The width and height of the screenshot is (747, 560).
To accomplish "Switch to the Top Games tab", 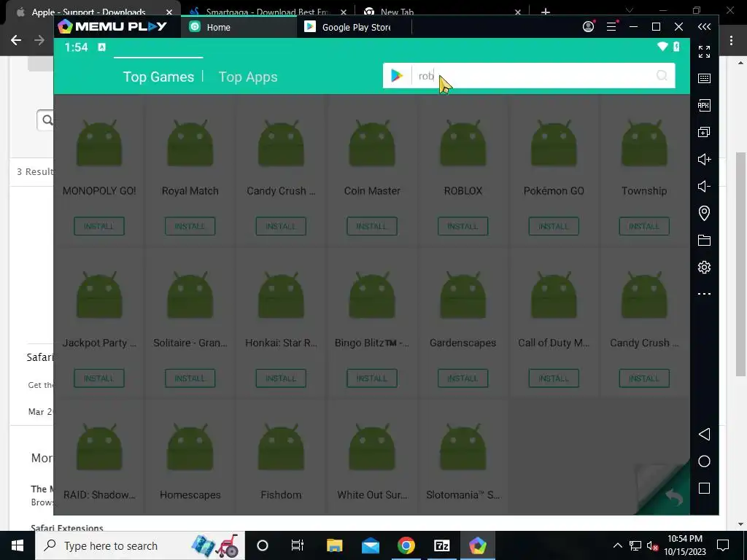I will click(158, 77).
